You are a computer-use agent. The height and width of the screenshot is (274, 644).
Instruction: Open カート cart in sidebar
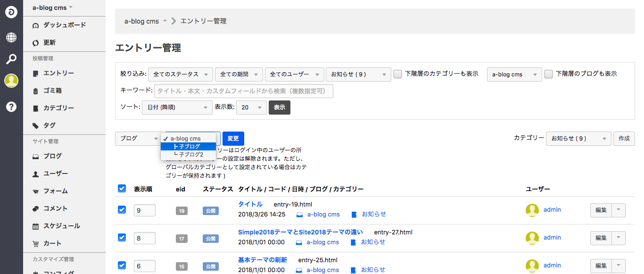[x=52, y=243]
